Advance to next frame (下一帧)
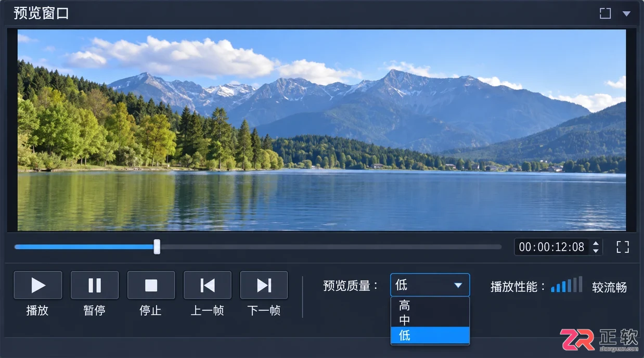644x358 pixels. coord(264,285)
